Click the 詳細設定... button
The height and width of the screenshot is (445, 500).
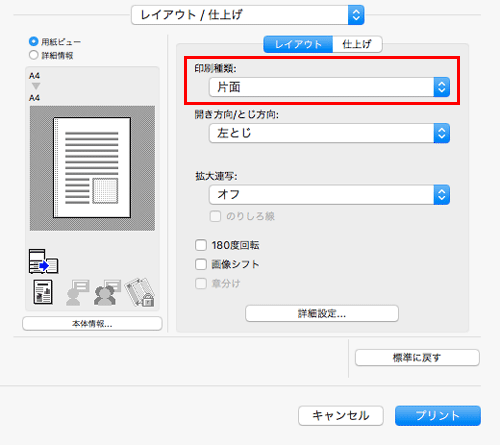pos(322,313)
